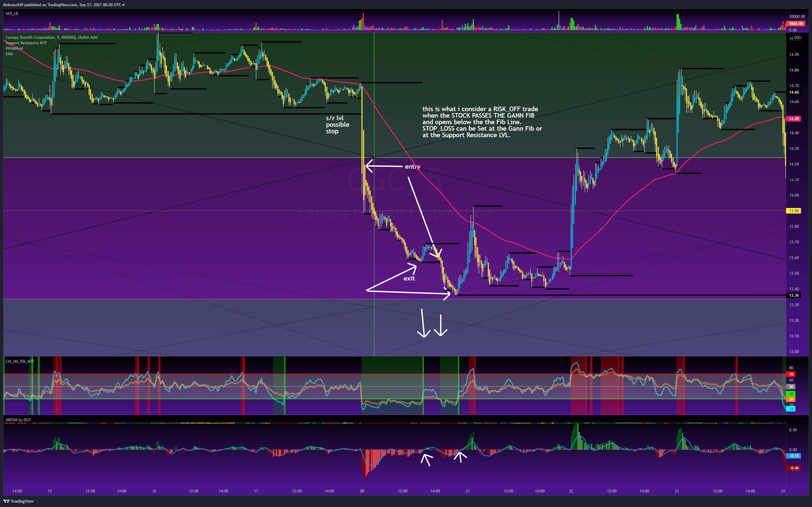
Task: Click the 13.00 price scale label
Action: point(794,351)
